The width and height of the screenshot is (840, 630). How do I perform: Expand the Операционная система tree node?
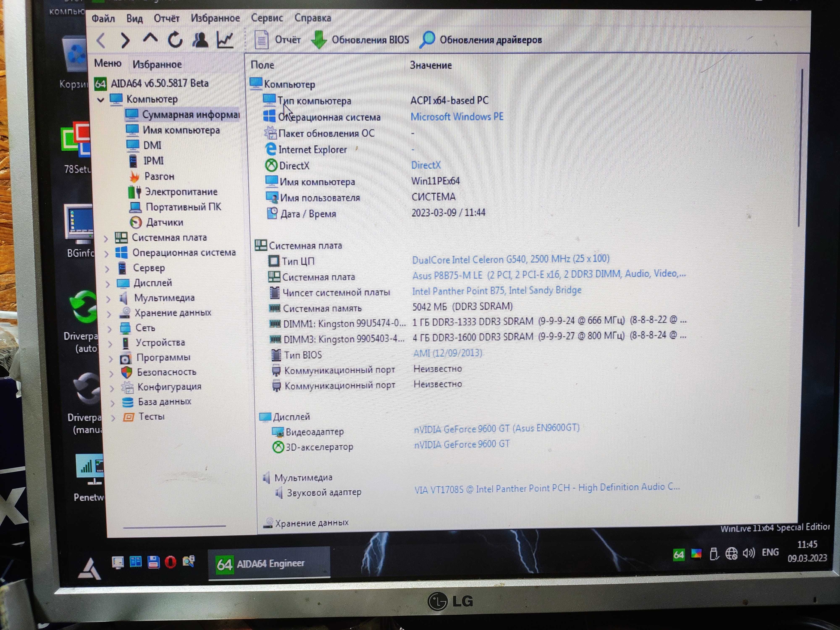click(107, 254)
